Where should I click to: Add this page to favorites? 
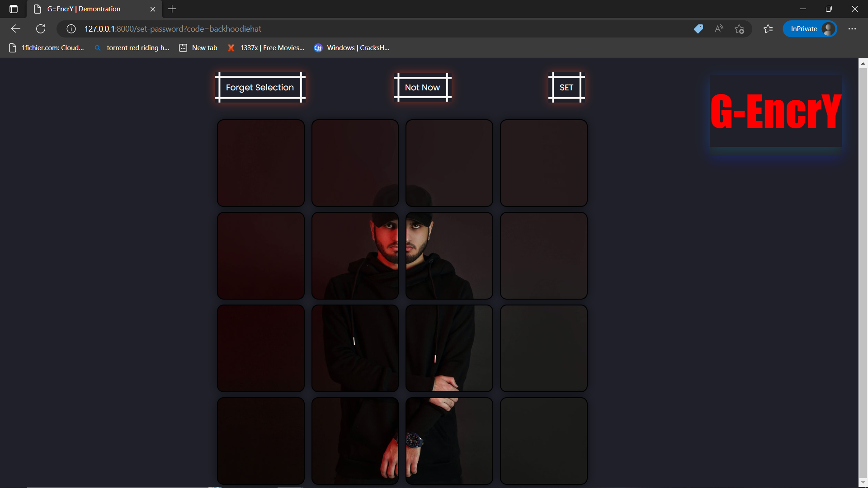[x=740, y=28]
